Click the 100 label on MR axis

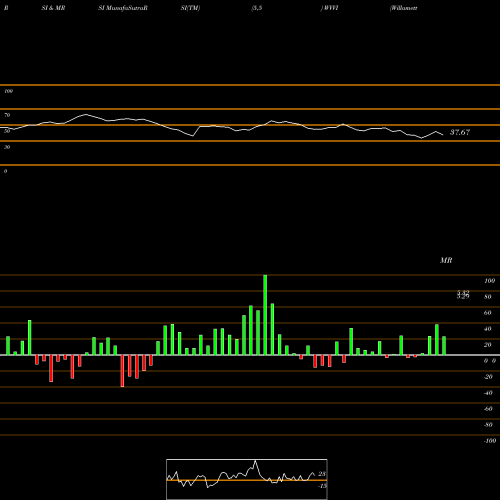coord(489,281)
